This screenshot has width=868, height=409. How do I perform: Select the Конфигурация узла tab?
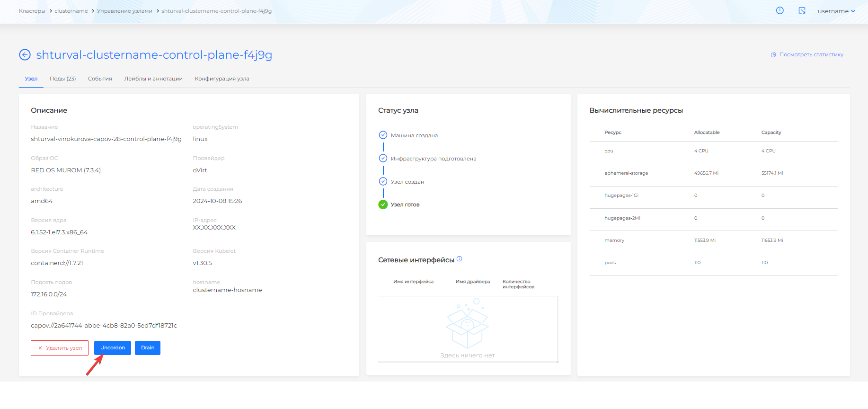point(222,79)
